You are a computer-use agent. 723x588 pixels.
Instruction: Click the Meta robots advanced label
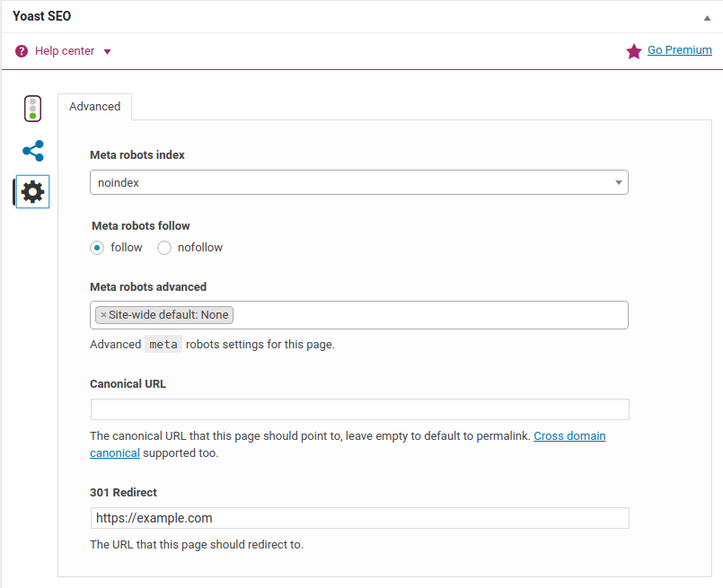148,286
